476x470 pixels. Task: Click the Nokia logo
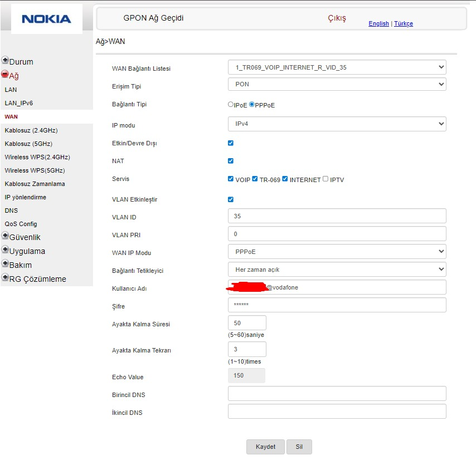46,19
